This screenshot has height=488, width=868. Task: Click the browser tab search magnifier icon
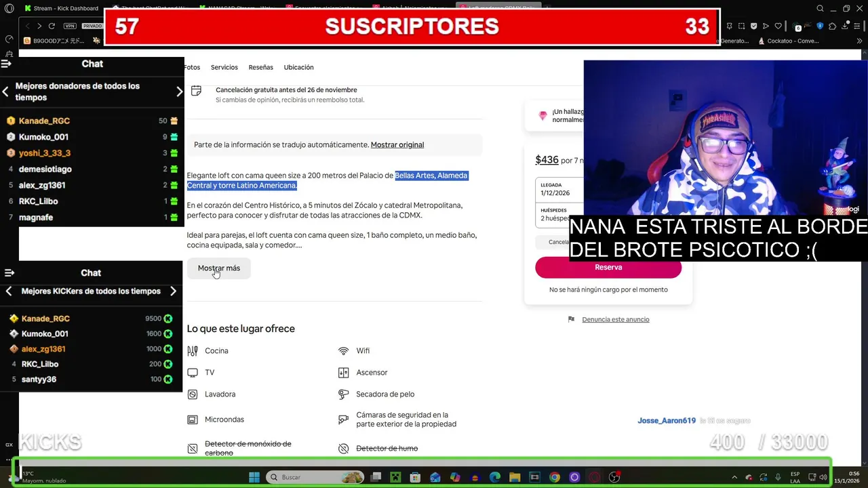[821, 8]
